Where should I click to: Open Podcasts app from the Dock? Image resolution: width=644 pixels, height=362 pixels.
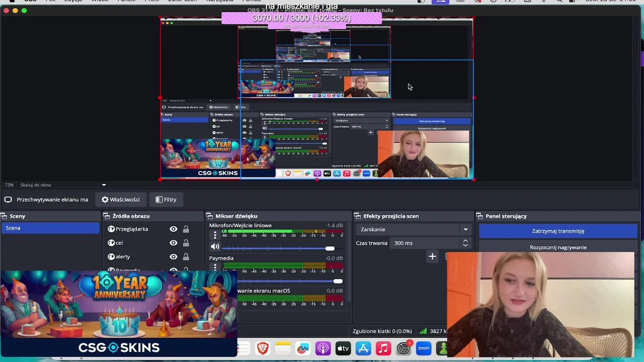click(323, 348)
